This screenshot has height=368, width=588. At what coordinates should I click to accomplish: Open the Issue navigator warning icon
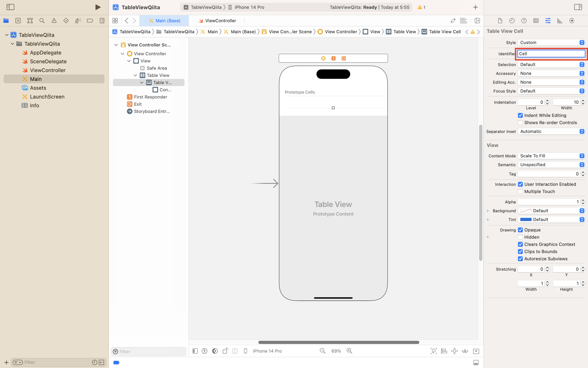tap(54, 21)
